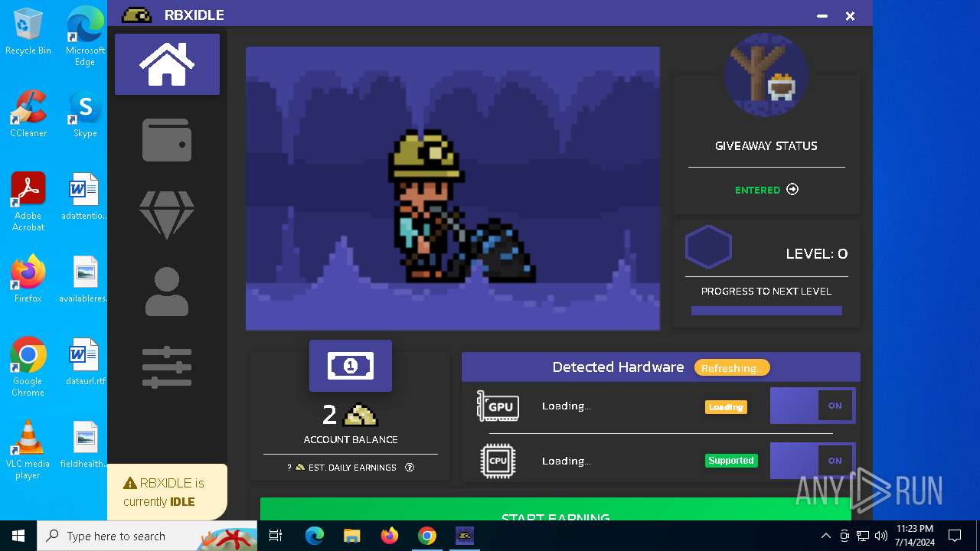The height and width of the screenshot is (551, 980).
Task: Click the START EARNING button
Action: click(556, 510)
